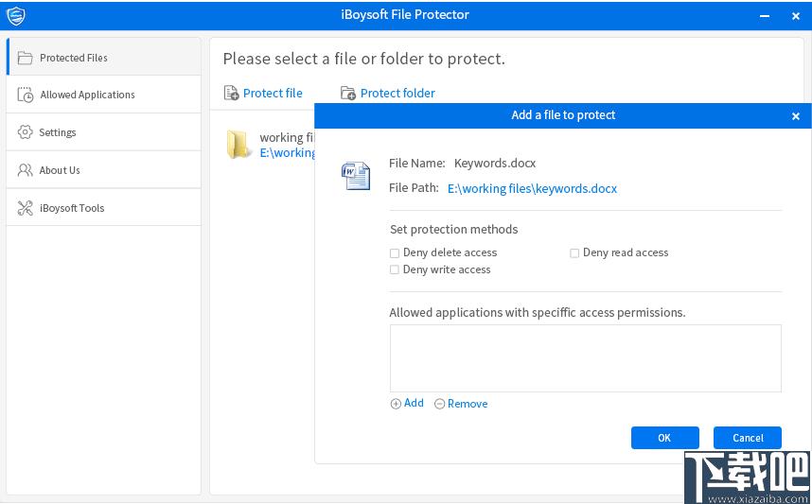Close the iBoysoft File Protector main window
This screenshot has width=812, height=504.
(796, 16)
